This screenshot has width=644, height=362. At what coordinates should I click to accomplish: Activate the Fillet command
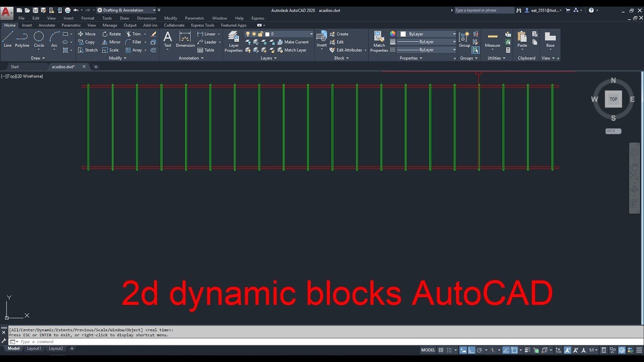pyautogui.click(x=134, y=42)
